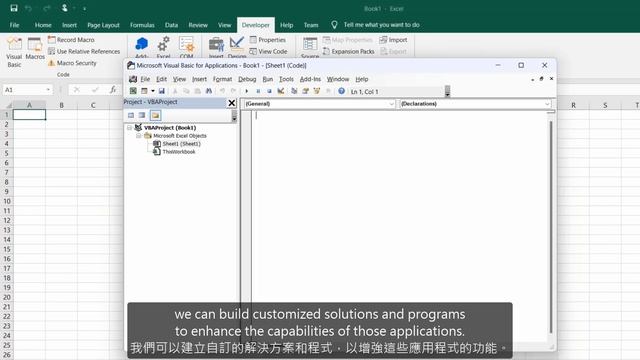This screenshot has height=360, width=640.
Task: Open the Team ribbon tab
Action: coord(311,25)
